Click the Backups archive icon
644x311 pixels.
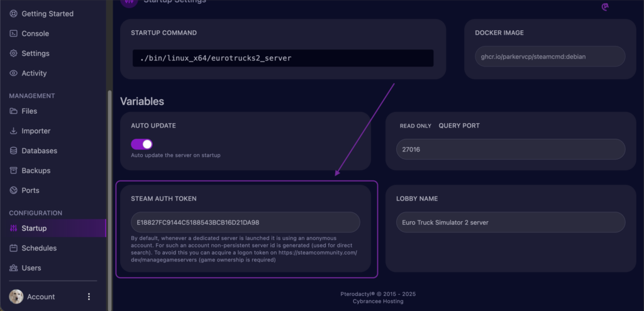[14, 170]
